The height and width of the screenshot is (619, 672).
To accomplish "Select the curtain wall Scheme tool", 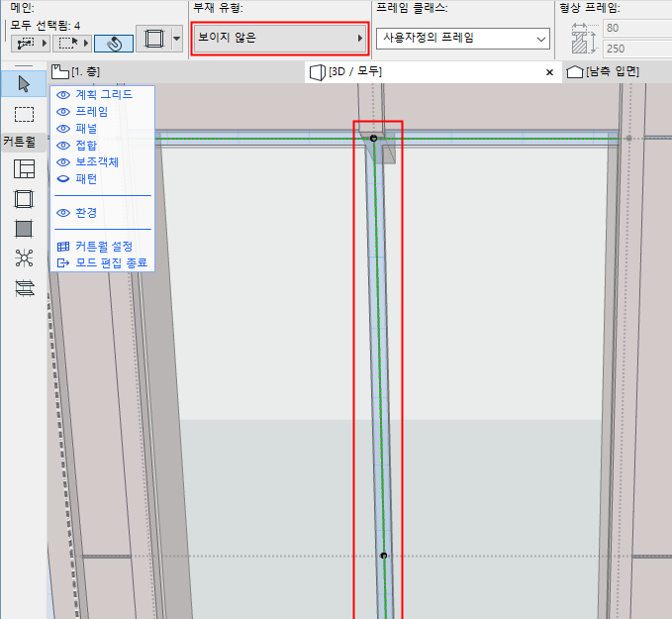I will point(24,169).
